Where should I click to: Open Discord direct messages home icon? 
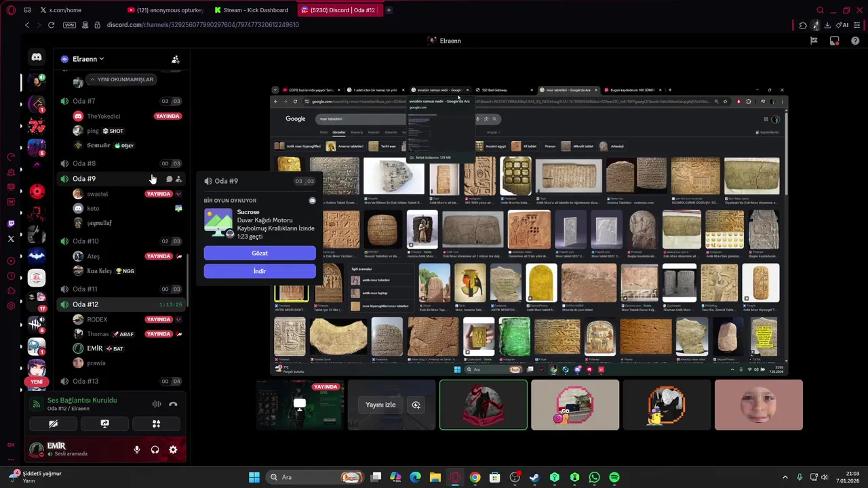click(x=37, y=58)
